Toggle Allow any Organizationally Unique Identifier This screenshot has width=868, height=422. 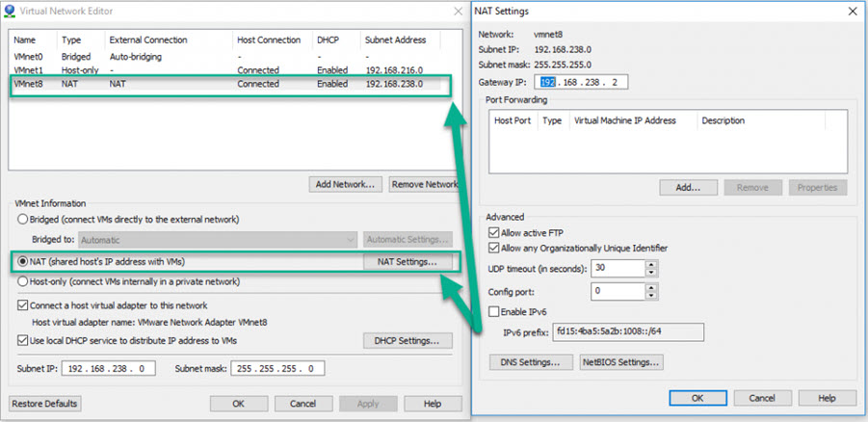coord(495,249)
